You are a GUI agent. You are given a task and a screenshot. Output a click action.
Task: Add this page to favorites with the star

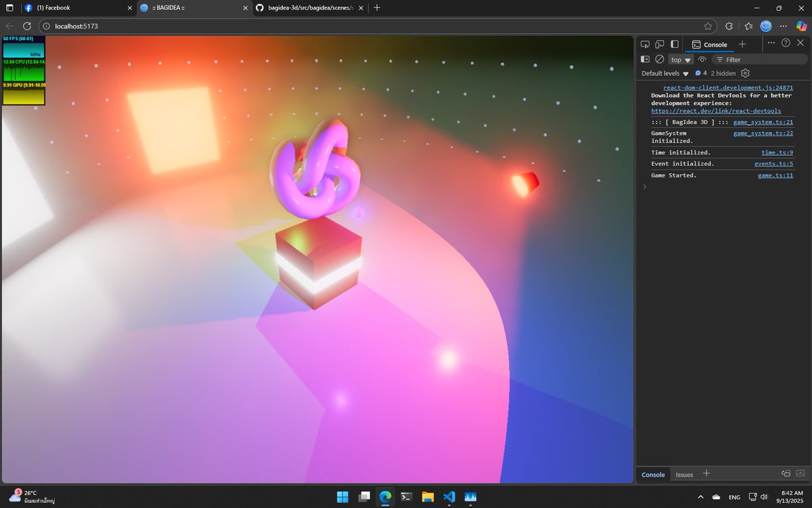[708, 26]
